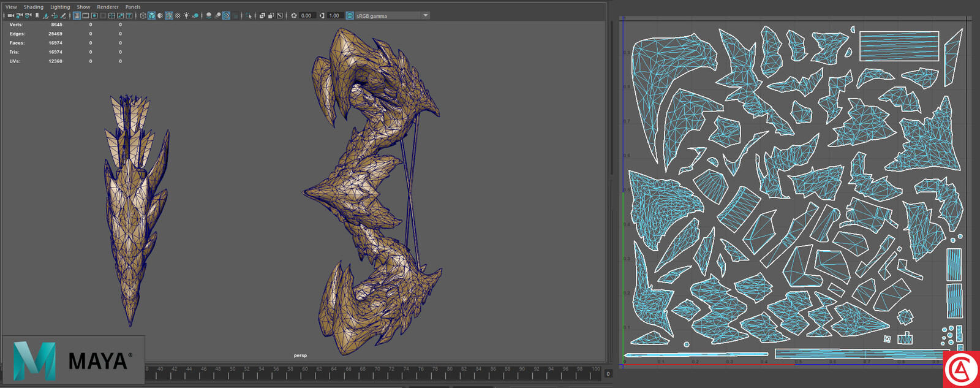Click the Smooth Shade All icon

(x=151, y=15)
